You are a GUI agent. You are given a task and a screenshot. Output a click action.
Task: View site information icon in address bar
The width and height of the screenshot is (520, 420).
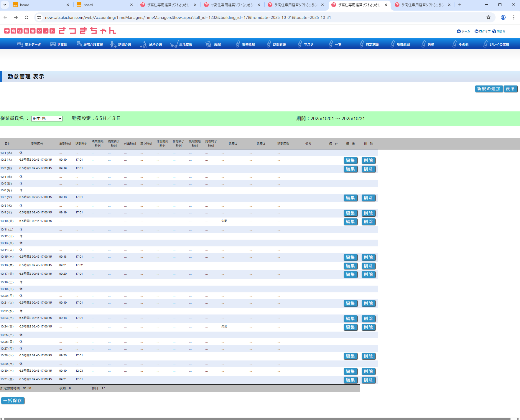[39, 17]
